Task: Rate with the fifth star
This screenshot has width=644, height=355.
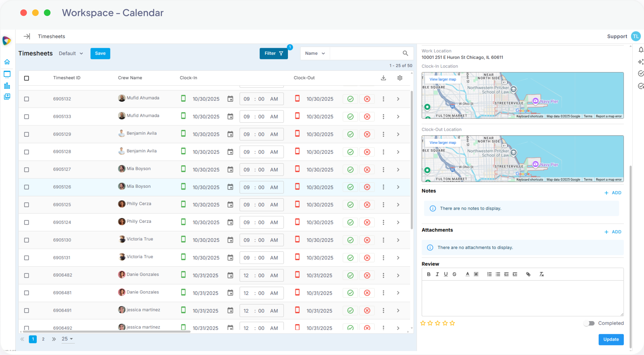Action: pyautogui.click(x=452, y=323)
